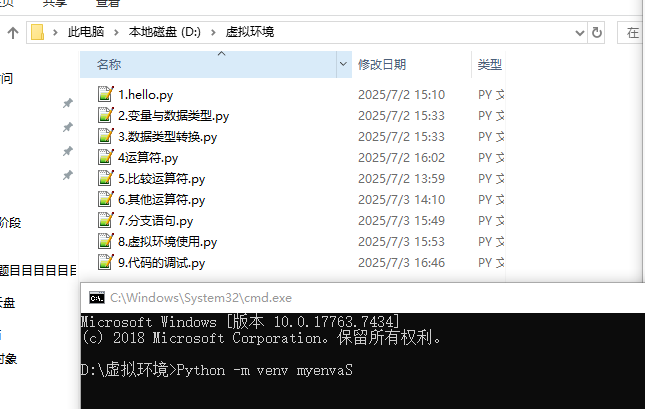Go to 本地磁盘 (D:) in breadcrumb
The width and height of the screenshot is (645, 409).
(x=165, y=32)
